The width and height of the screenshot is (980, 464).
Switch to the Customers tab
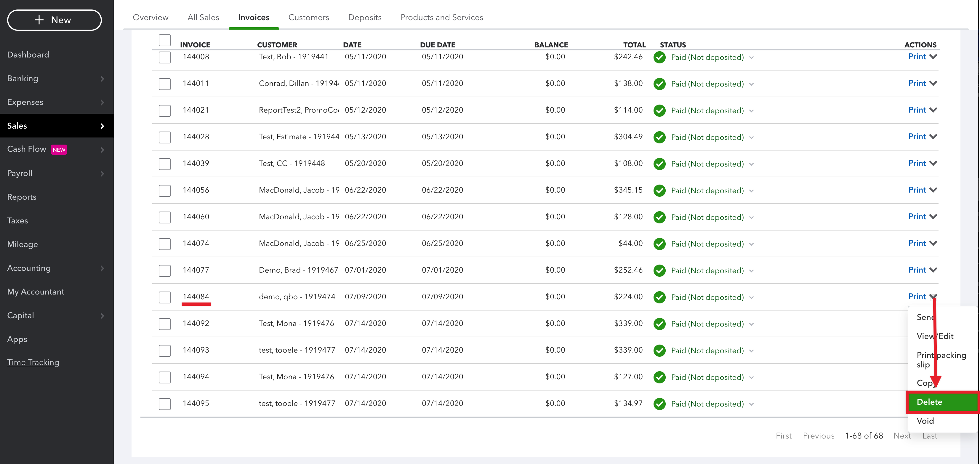(x=308, y=17)
